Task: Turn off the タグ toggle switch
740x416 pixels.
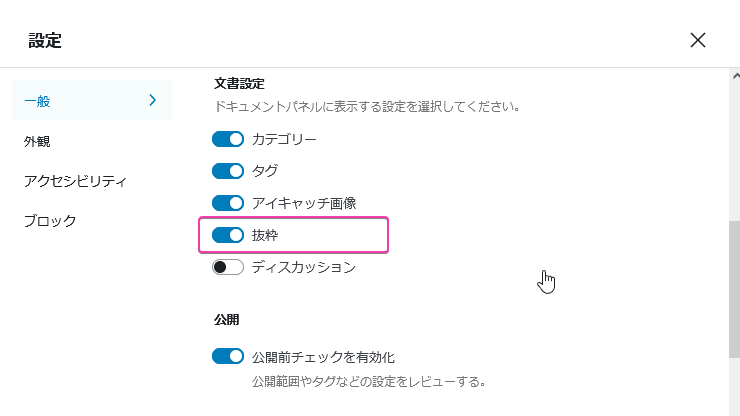Action: tap(228, 171)
